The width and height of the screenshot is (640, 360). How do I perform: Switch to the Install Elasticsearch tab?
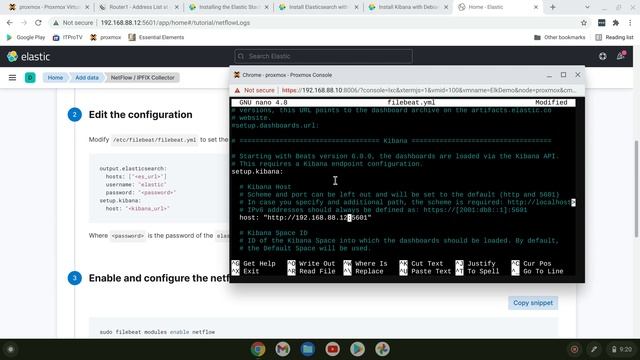(318, 7)
